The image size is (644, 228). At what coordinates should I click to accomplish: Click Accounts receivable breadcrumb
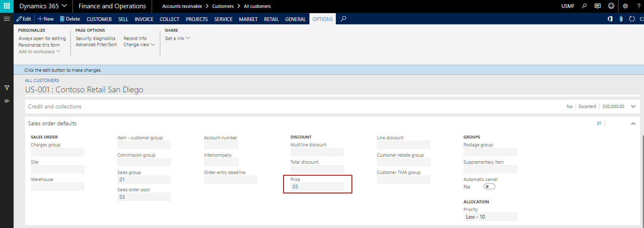[x=182, y=6]
